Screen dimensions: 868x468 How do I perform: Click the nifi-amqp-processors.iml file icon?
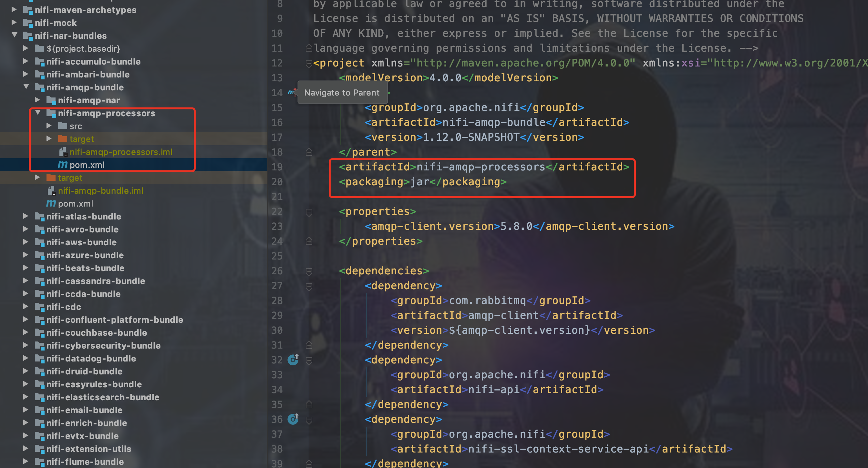63,152
